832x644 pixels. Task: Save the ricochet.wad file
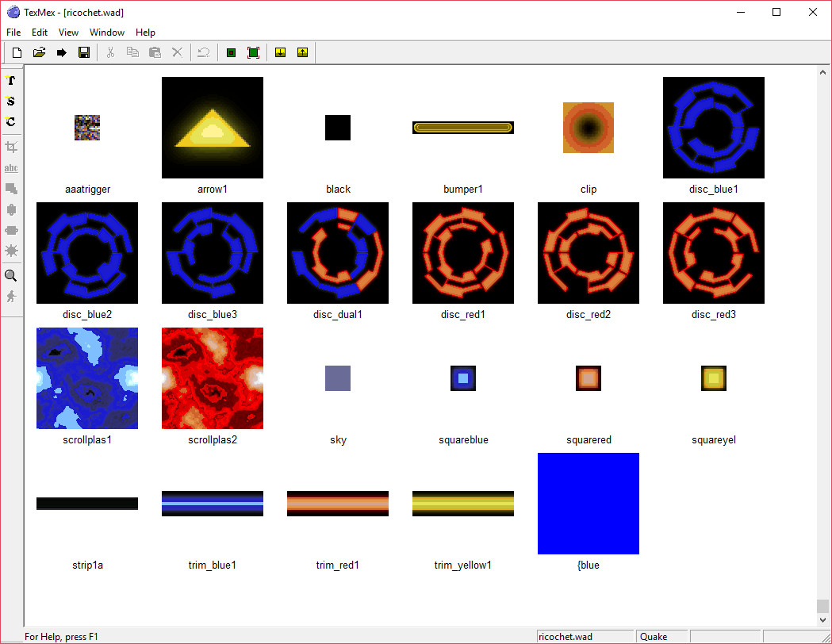click(x=83, y=52)
